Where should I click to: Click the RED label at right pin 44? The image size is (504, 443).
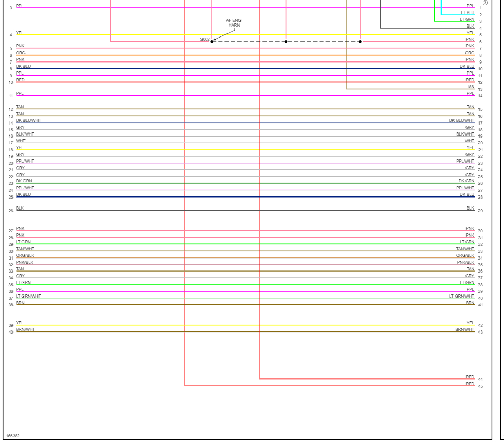tap(470, 377)
